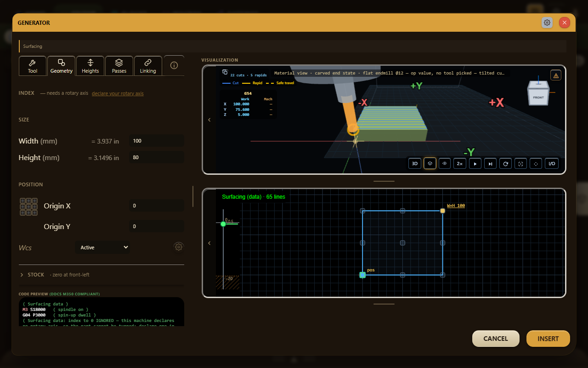The width and height of the screenshot is (588, 368).
Task: Click the yellow WxH corner handle
Action: pos(442,211)
